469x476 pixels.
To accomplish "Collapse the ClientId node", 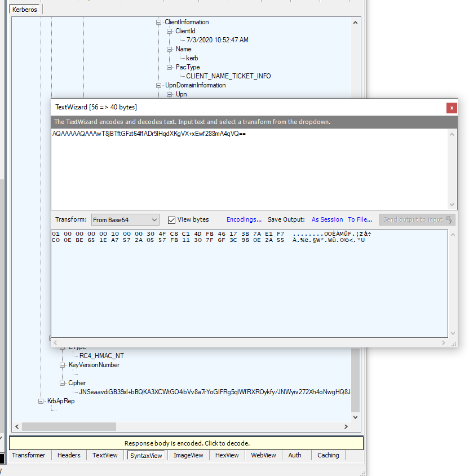I will point(170,32).
